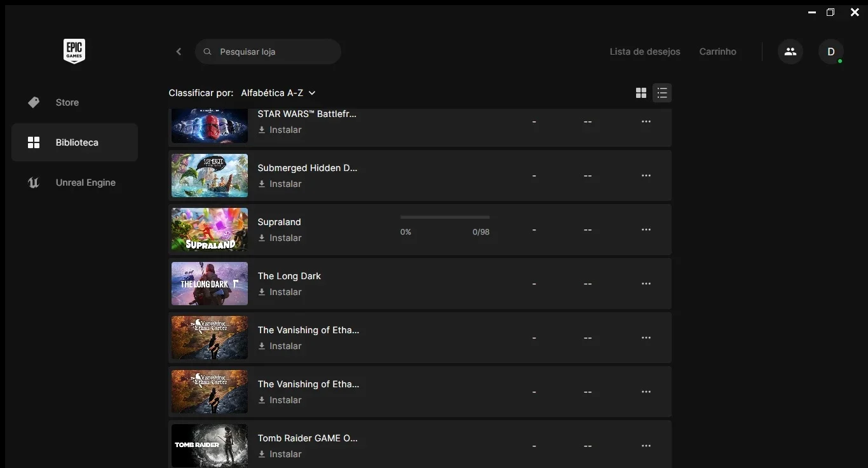Expand the Alfabética A-Z sort dropdown
The image size is (868, 468).
278,93
